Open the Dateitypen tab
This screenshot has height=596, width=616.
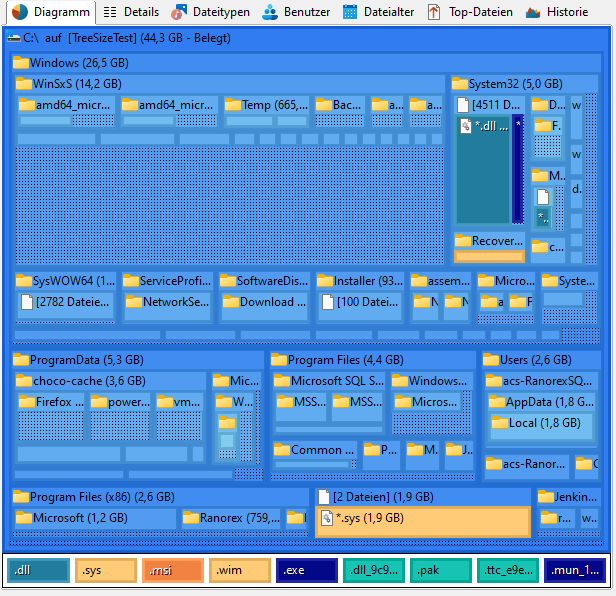(210, 12)
